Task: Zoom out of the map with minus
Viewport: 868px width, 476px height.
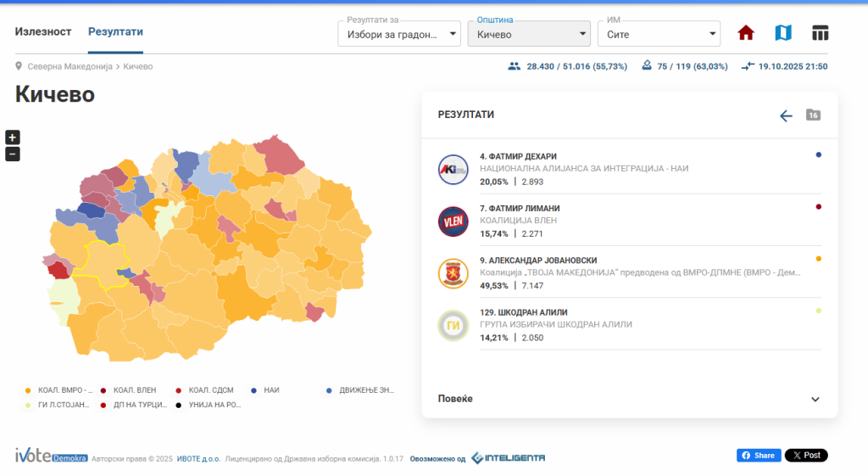Action: 13,154
